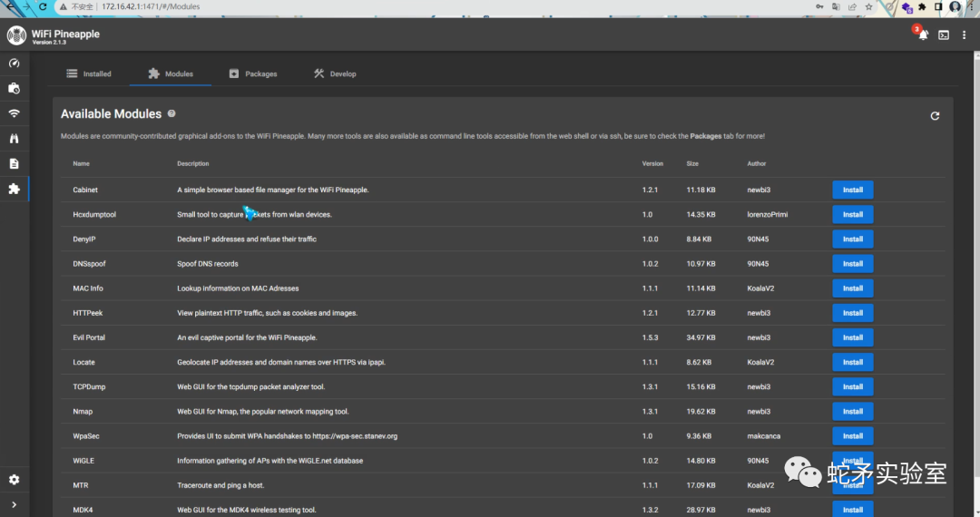The width and height of the screenshot is (980, 517).
Task: Install the WpaSec module
Action: point(852,436)
